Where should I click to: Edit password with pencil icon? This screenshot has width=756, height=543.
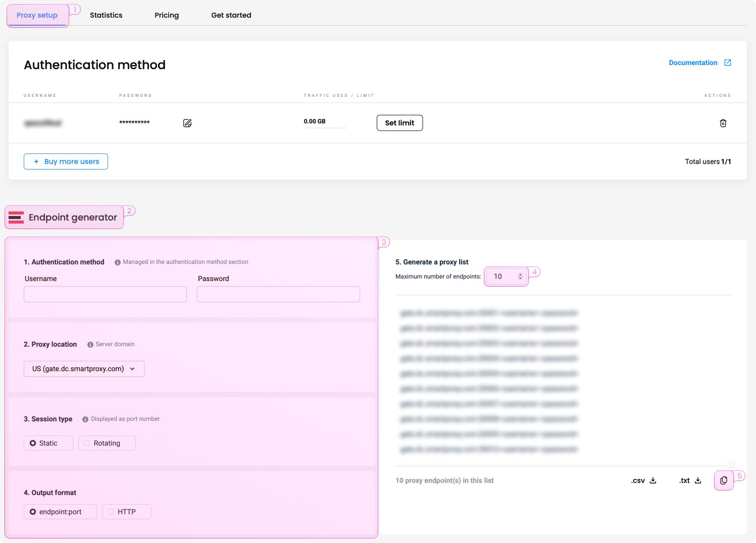pyautogui.click(x=187, y=123)
